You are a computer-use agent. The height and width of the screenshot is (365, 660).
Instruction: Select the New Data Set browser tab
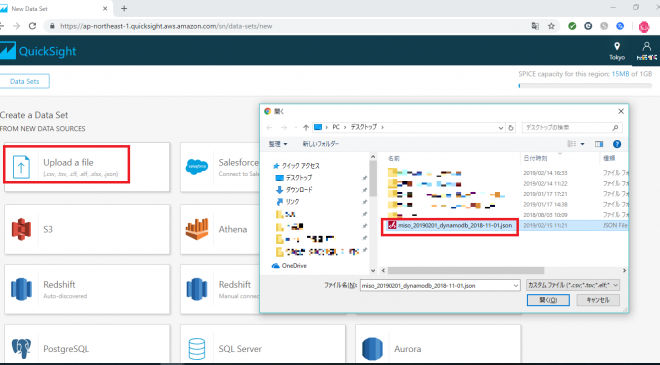pos(55,8)
